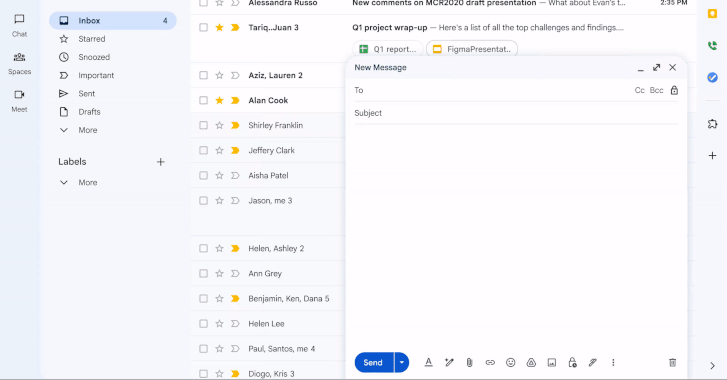The image size is (727, 380).
Task: Add Bcc recipients
Action: 656,90
